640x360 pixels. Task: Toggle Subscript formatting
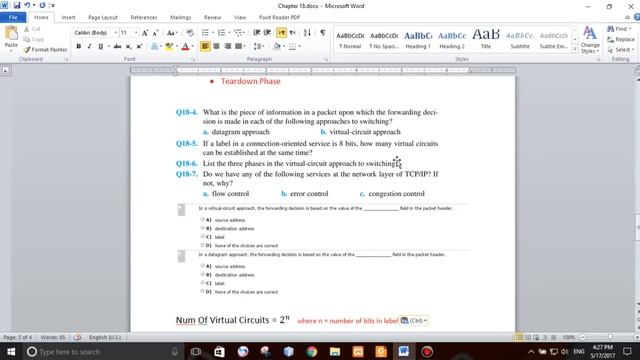(x=129, y=46)
